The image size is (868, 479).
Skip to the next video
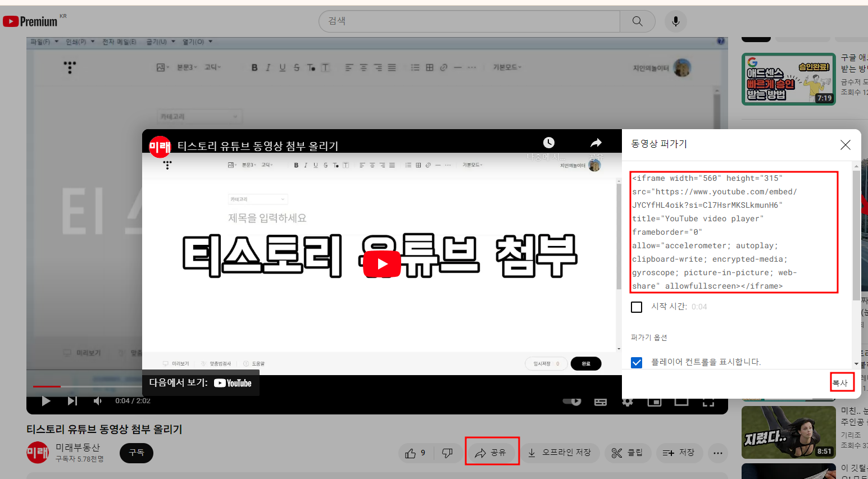[72, 401]
